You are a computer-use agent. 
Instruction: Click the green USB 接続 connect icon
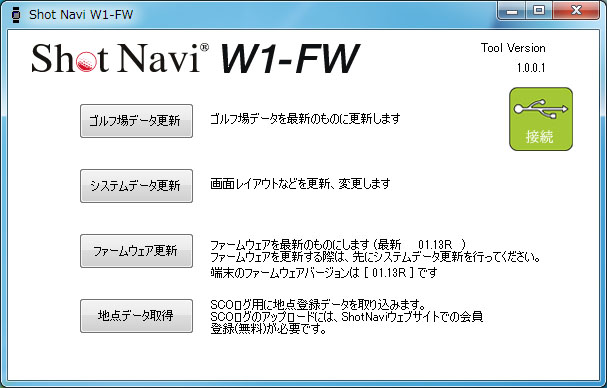(x=541, y=119)
